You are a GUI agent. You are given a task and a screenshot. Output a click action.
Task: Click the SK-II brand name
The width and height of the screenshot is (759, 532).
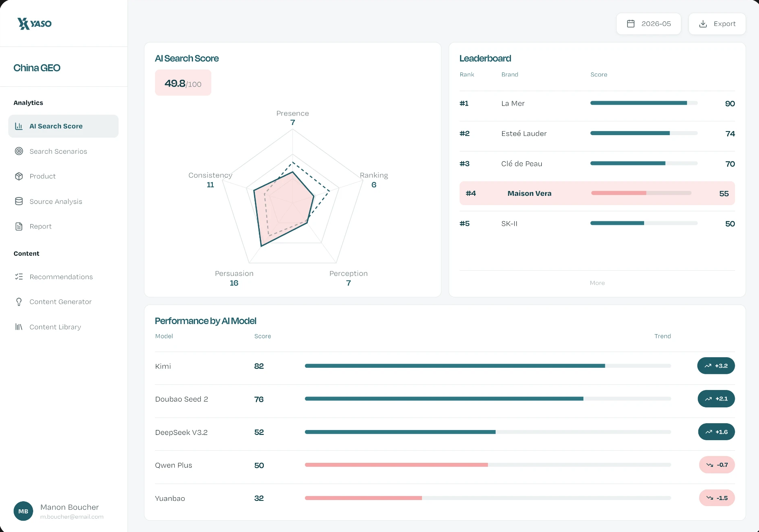click(509, 224)
